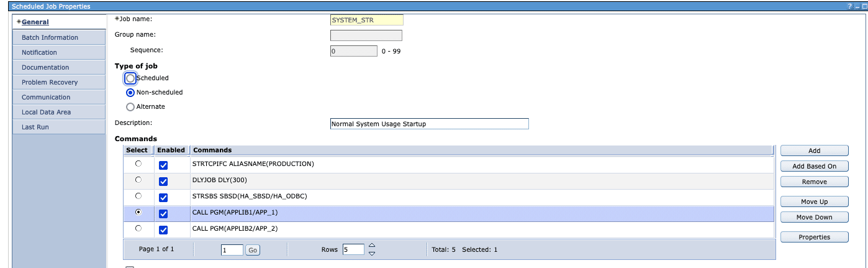Click the Job name input field
The image size is (868, 268).
366,20
